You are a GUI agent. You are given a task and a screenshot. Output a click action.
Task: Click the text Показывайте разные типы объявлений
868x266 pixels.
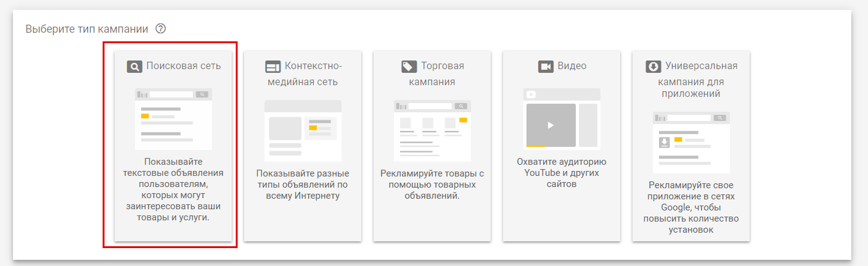(x=303, y=185)
